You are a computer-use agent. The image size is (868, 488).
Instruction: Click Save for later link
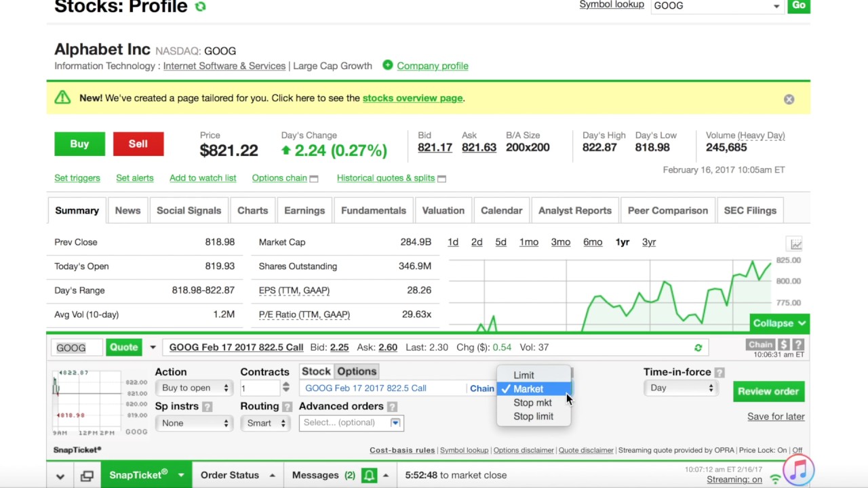click(x=776, y=416)
